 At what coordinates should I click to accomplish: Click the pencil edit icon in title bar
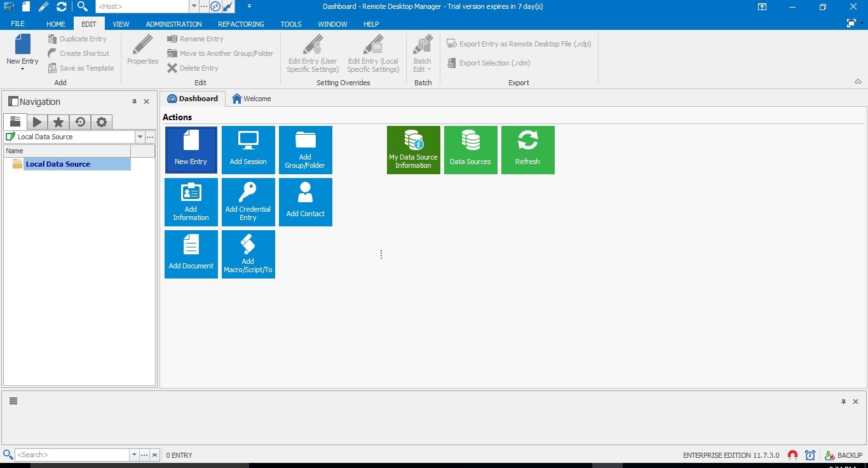tap(43, 6)
